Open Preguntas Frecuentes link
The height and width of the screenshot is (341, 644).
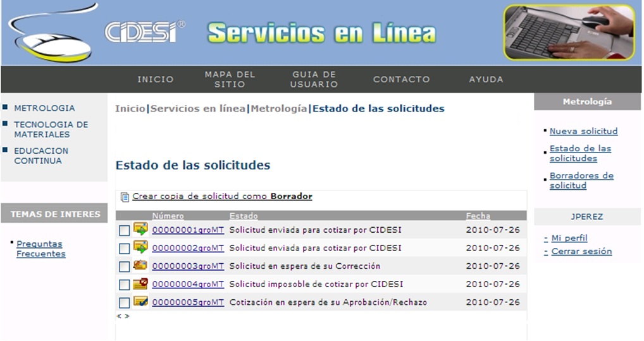(x=40, y=249)
